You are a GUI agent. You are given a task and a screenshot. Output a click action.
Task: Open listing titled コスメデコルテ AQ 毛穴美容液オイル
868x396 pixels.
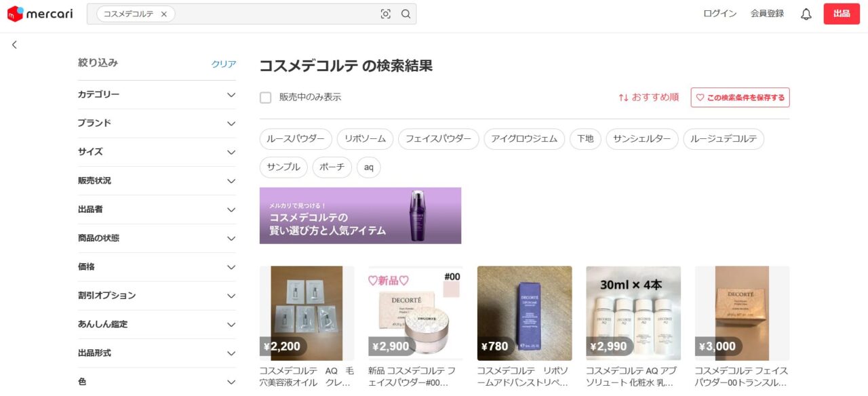tap(307, 377)
